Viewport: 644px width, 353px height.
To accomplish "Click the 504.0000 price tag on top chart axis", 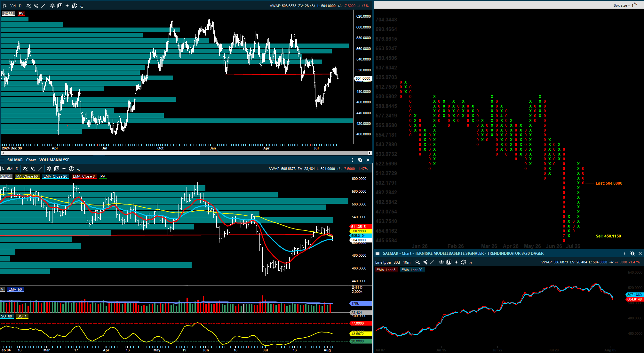I will (363, 78).
